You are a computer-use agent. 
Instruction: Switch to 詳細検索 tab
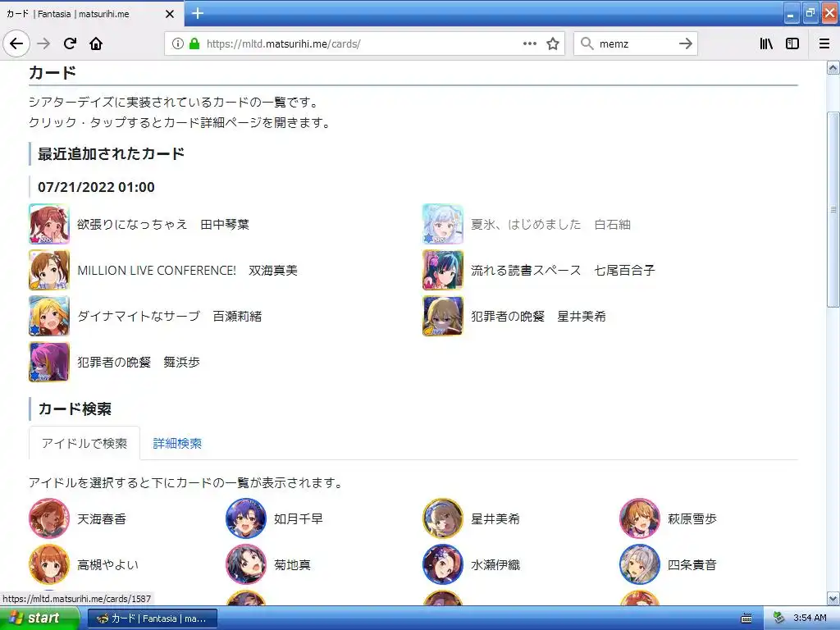[177, 444]
